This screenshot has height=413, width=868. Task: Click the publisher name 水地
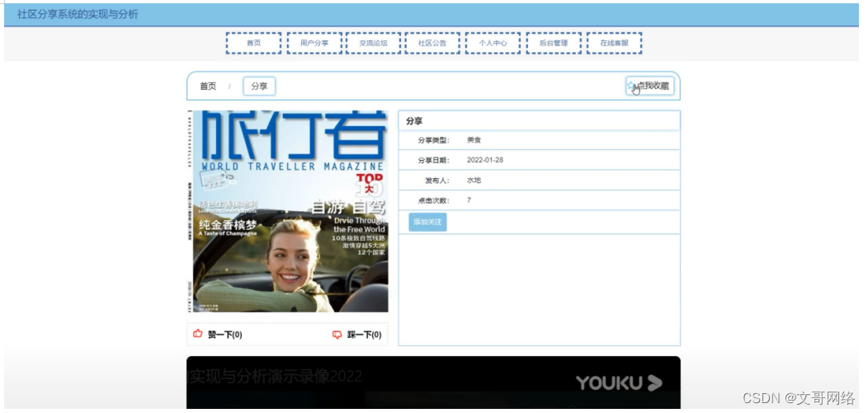pos(474,181)
